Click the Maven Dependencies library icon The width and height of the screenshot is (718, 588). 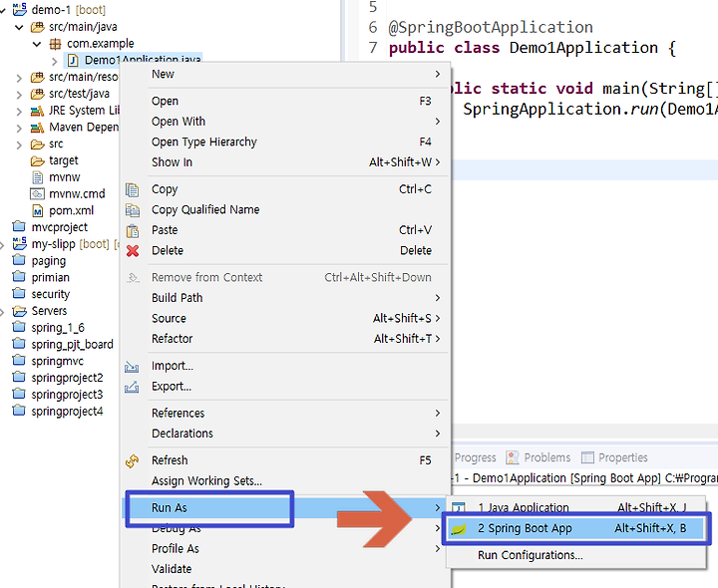[x=37, y=128]
